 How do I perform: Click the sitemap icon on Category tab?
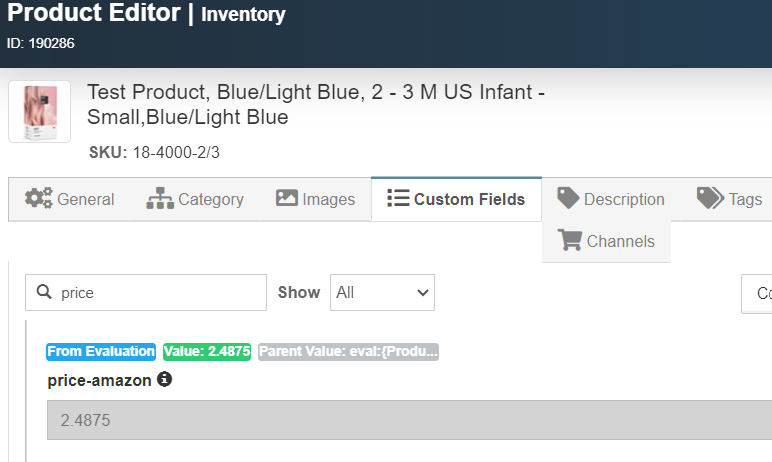coord(160,199)
